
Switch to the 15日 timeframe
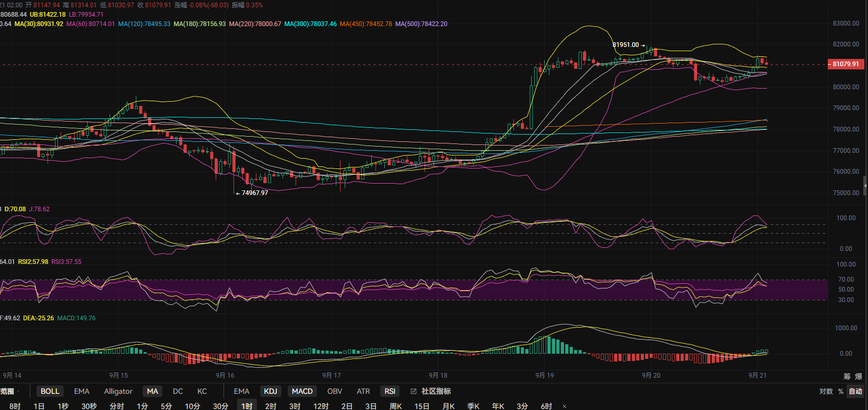421,406
